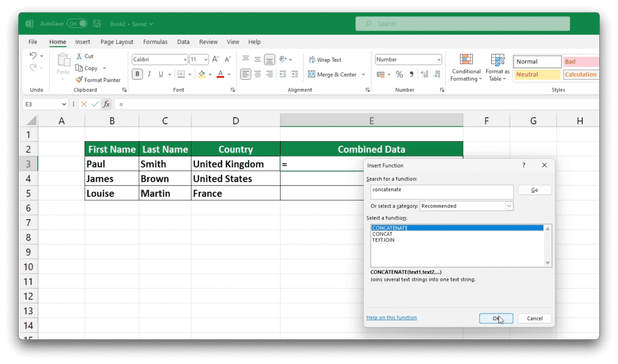The width and height of the screenshot is (618, 364).
Task: Click the Increase Font Size icon
Action: pyautogui.click(x=216, y=60)
